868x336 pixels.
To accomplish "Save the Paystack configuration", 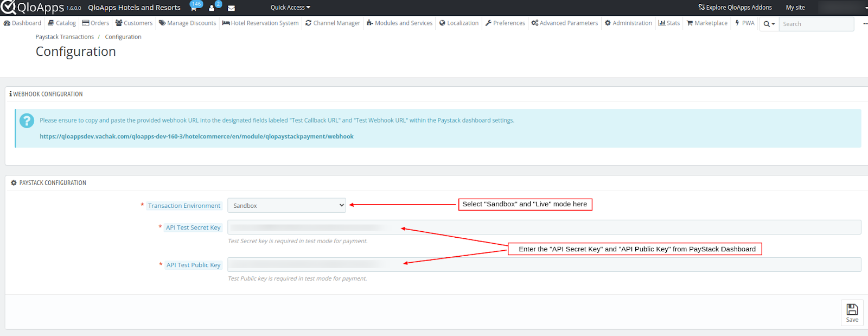I will [x=852, y=313].
